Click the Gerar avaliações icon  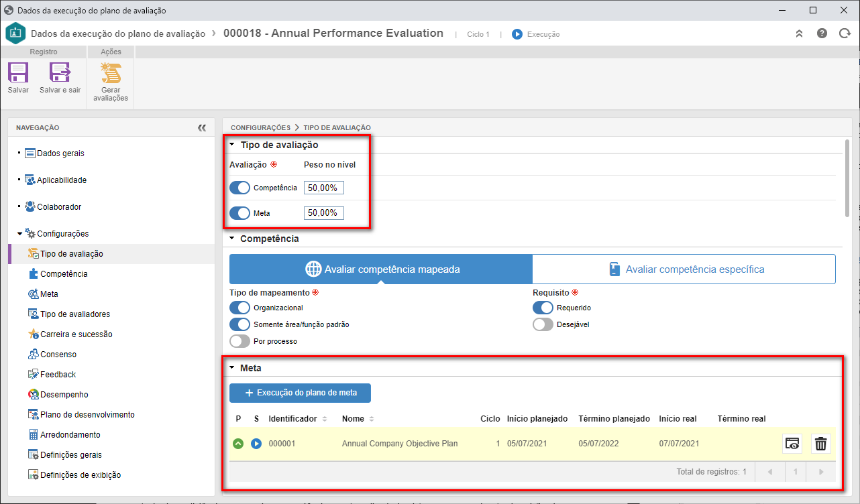tap(111, 72)
